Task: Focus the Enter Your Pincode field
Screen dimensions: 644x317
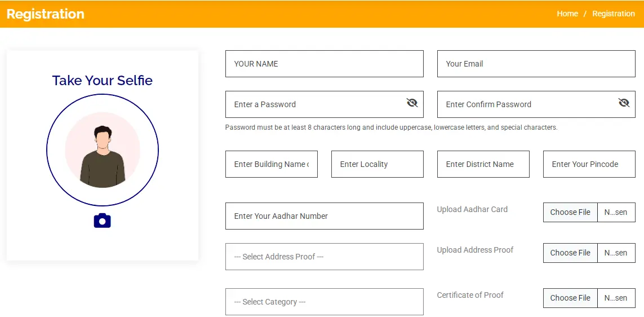Action: point(589,164)
